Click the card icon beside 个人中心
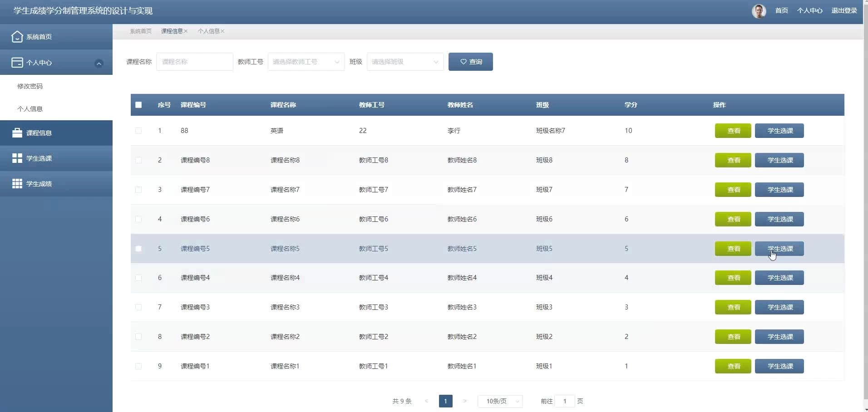Image resolution: width=868 pixels, height=412 pixels. (17, 63)
